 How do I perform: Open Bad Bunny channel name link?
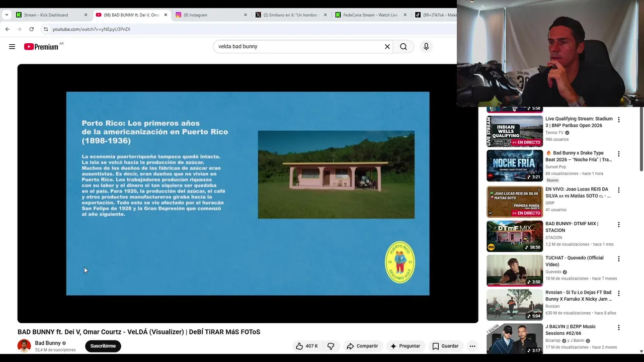pyautogui.click(x=48, y=343)
